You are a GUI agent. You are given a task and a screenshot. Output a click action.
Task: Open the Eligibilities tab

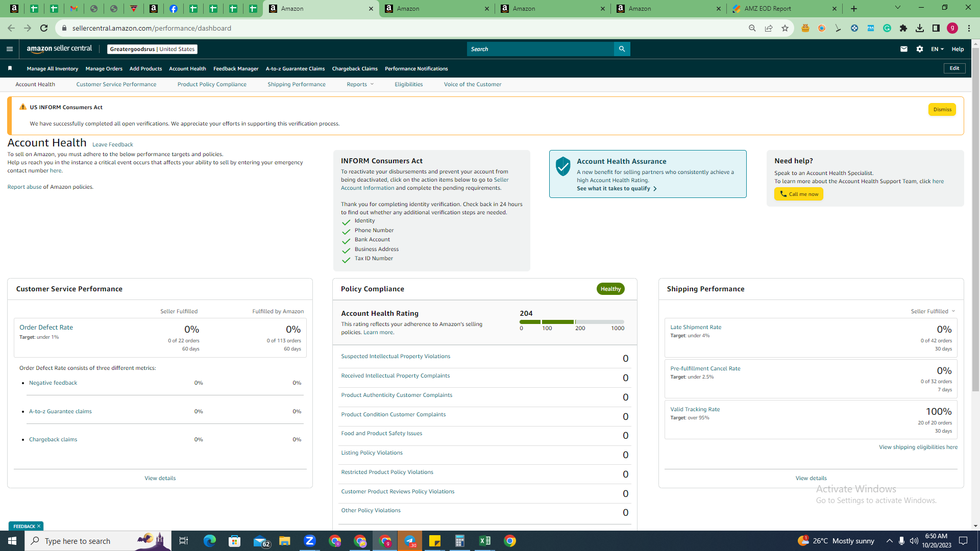tap(408, 84)
